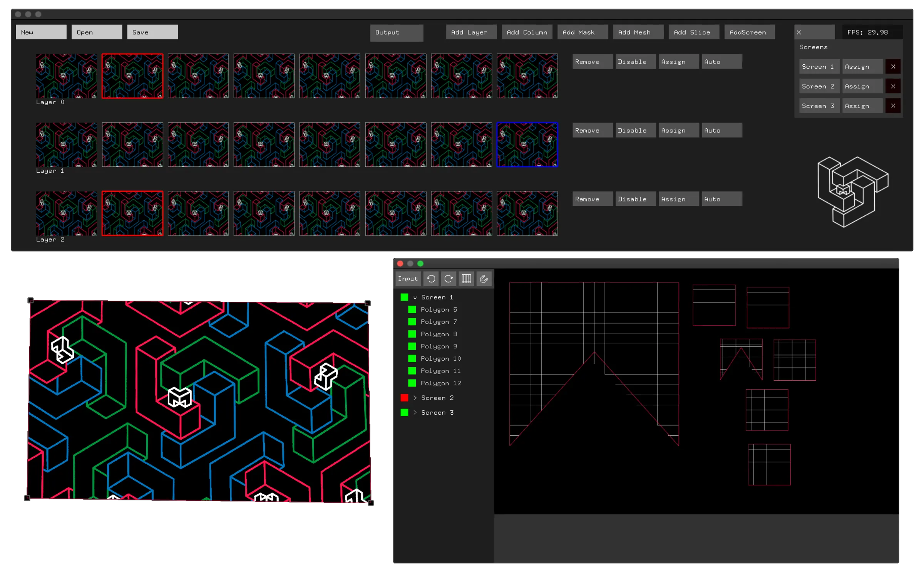Image resolution: width=924 pixels, height=578 pixels.
Task: Toggle the green square beside Screen 1
Action: (404, 297)
